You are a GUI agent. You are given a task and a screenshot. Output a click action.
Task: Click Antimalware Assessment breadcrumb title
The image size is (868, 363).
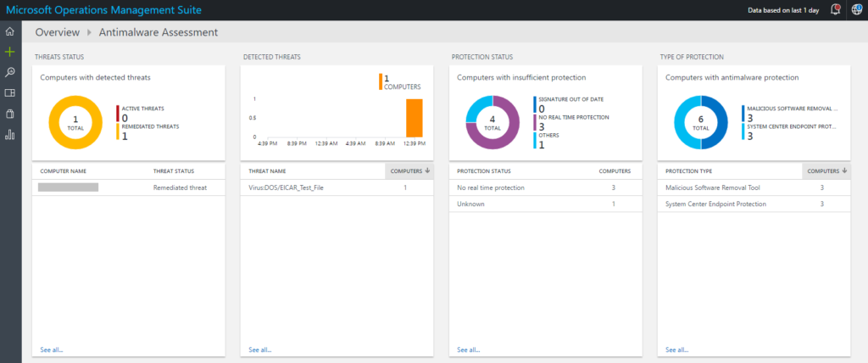coord(159,32)
